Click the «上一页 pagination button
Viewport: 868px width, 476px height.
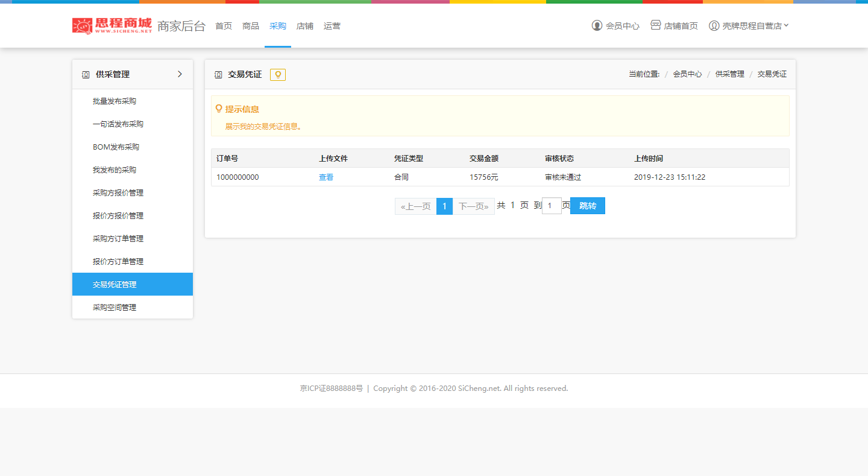(x=416, y=206)
